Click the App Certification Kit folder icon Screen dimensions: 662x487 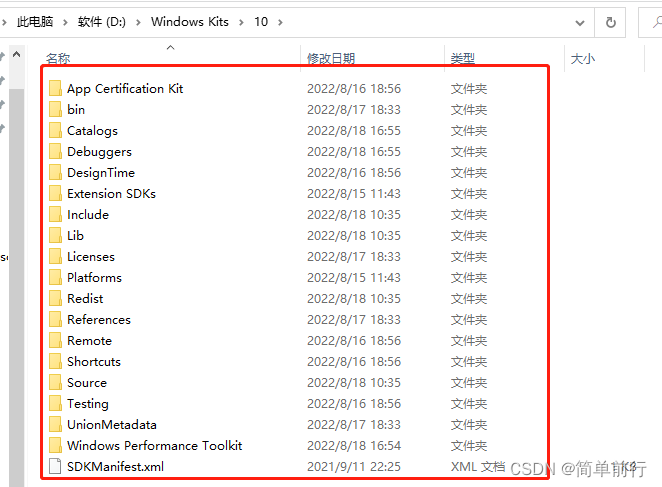pos(55,89)
